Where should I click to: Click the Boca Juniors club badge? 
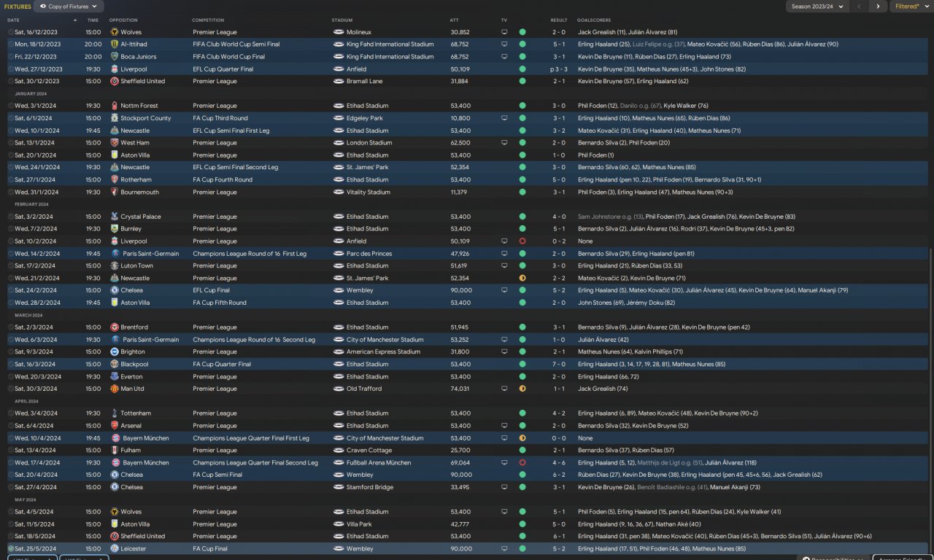pyautogui.click(x=115, y=57)
